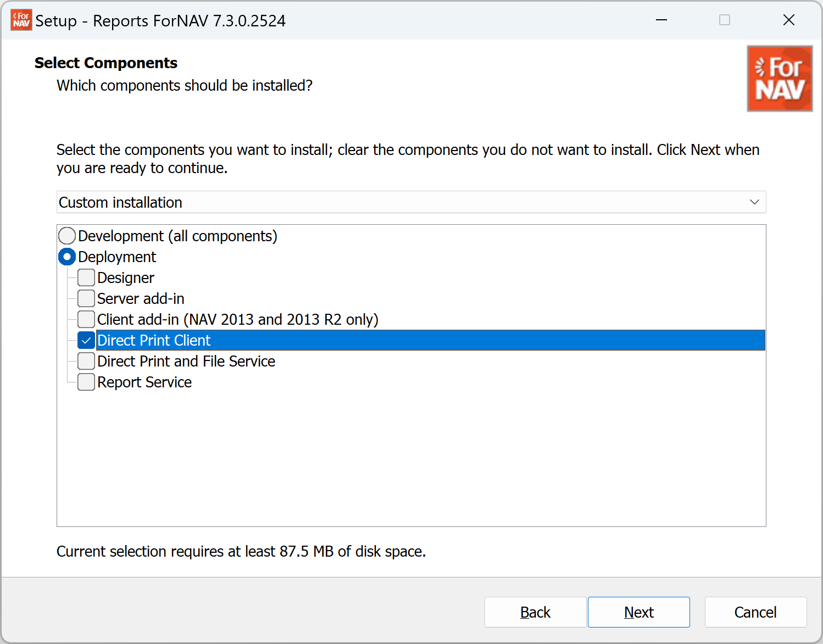Image resolution: width=823 pixels, height=644 pixels.
Task: Select the Deployment radio button
Action: (67, 257)
